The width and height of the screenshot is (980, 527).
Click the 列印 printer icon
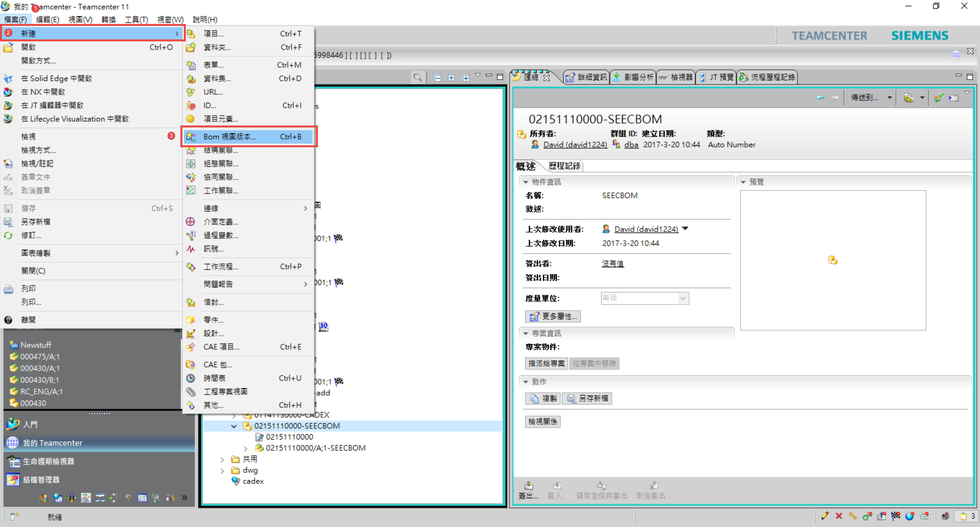(8, 289)
